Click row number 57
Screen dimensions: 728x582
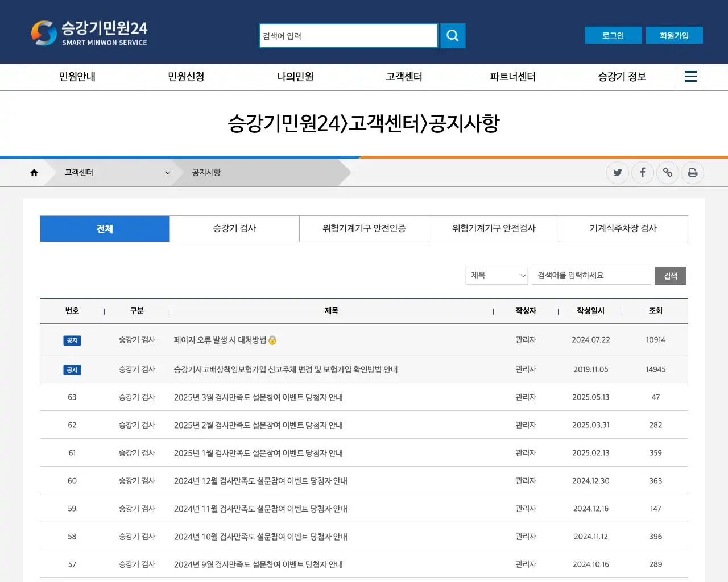72,564
